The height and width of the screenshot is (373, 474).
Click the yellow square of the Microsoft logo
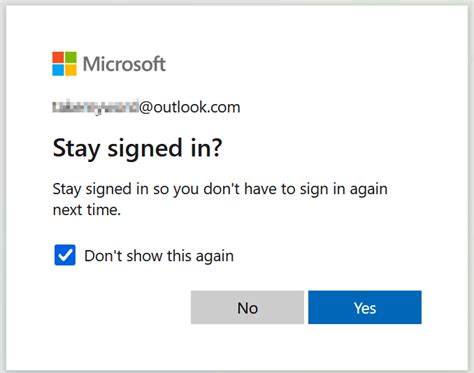click(71, 70)
